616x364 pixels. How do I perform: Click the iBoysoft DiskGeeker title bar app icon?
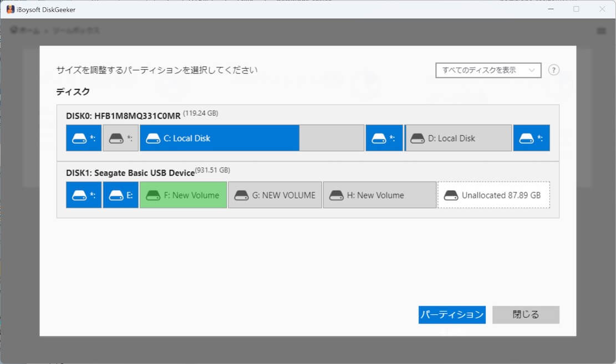[x=10, y=9]
